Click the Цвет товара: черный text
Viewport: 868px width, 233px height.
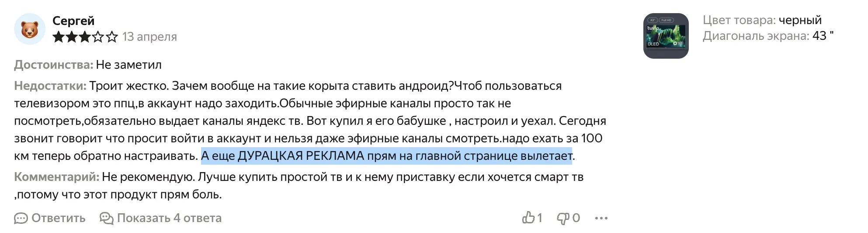(762, 20)
